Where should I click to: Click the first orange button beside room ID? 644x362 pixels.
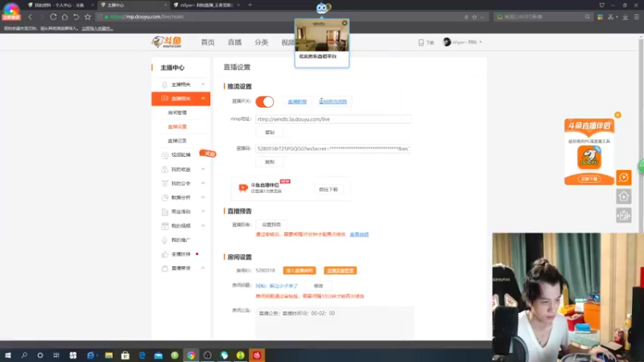(x=299, y=270)
